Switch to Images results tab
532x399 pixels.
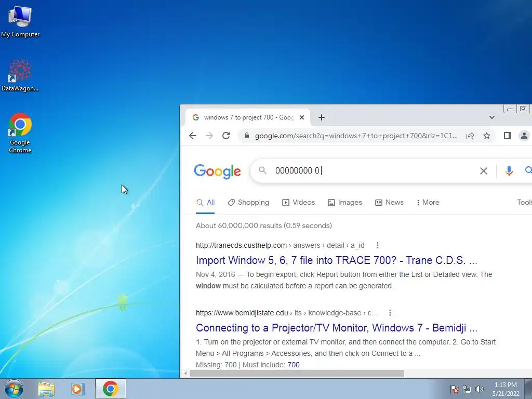(345, 203)
